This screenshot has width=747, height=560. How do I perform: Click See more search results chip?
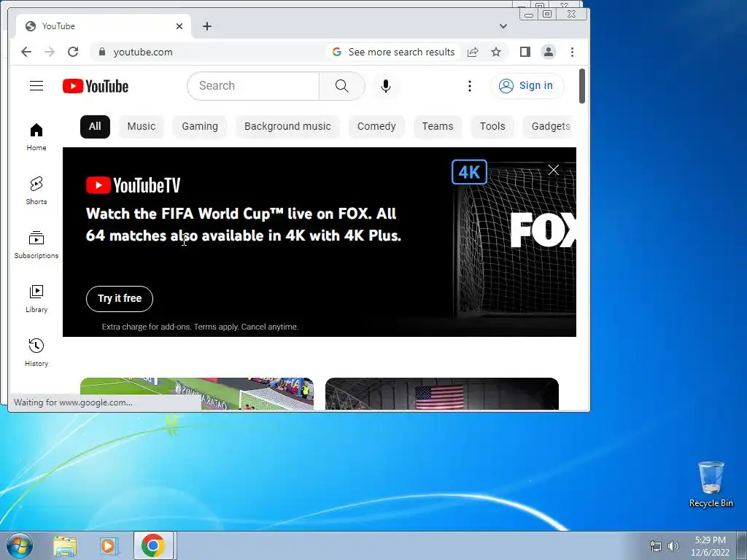click(x=393, y=52)
